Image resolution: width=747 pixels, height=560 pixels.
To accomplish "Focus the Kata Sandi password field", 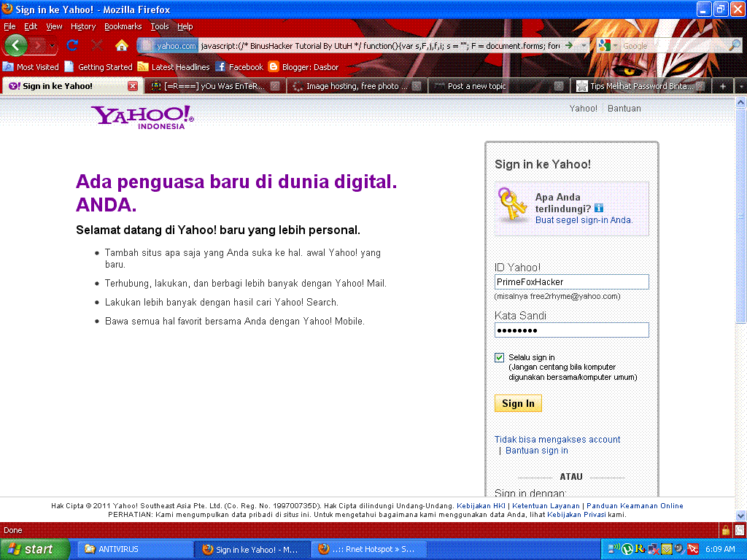I will tap(572, 330).
